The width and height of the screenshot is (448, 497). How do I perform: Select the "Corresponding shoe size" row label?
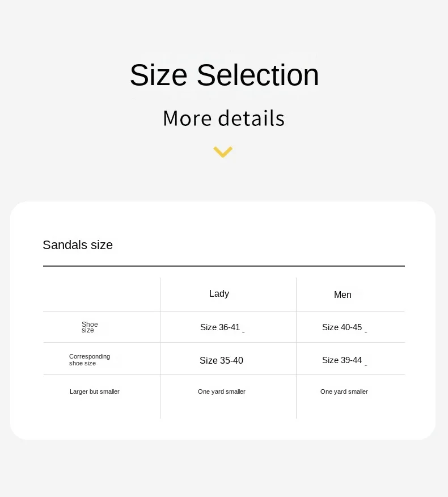[89, 360]
